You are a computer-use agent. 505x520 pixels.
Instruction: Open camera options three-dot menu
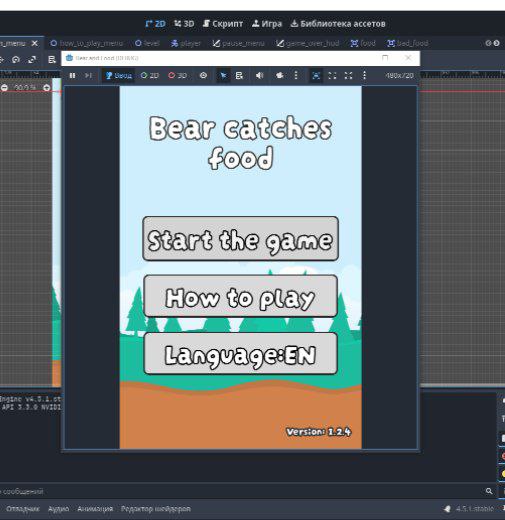(296, 76)
